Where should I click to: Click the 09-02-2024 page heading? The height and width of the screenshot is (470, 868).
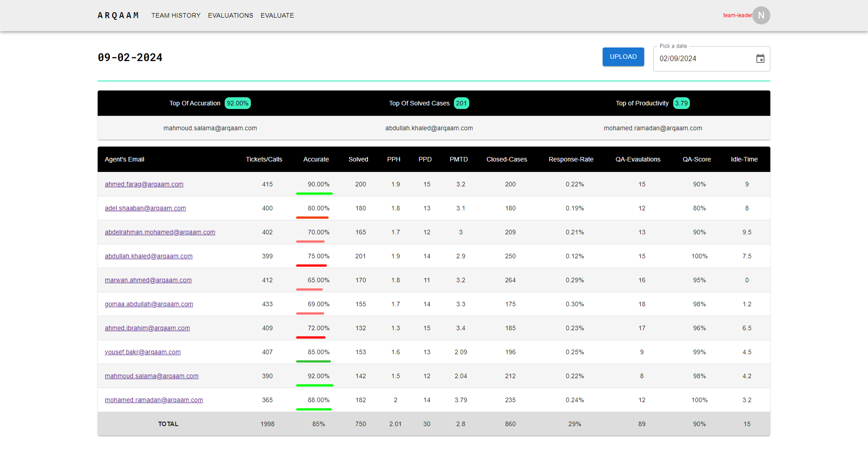tap(130, 57)
